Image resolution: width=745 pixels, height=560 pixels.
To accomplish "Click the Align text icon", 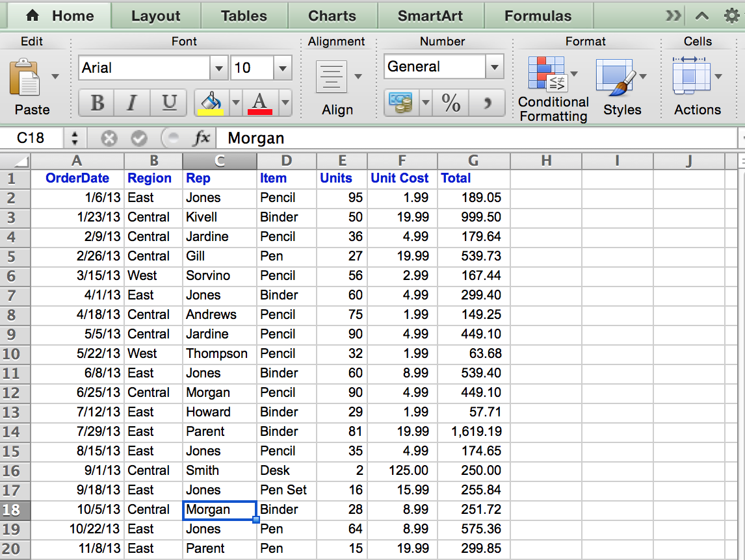I will click(x=331, y=77).
